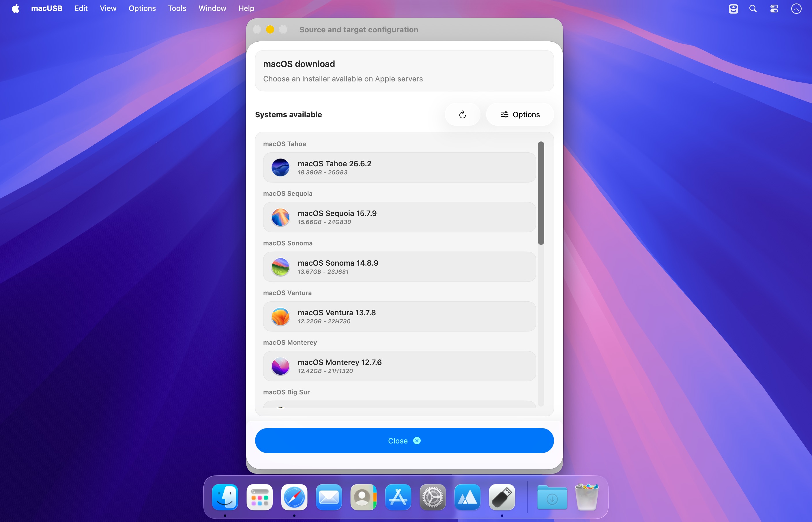Click the macOS Tahoe section header
This screenshot has height=522, width=812.
(285, 144)
